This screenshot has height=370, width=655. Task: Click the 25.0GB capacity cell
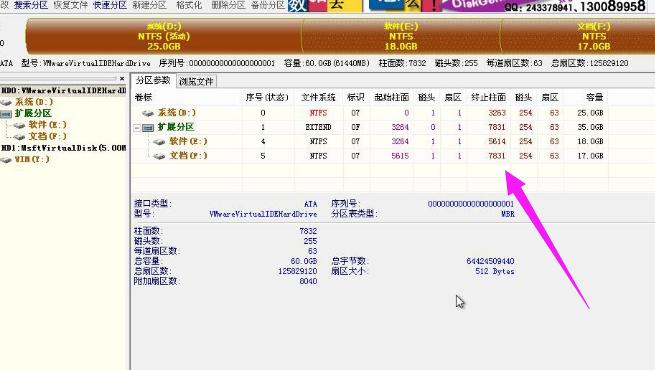click(590, 113)
